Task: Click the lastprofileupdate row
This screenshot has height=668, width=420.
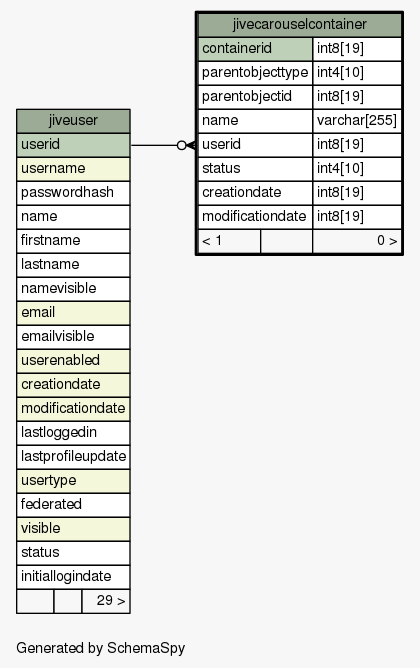Action: click(x=73, y=457)
